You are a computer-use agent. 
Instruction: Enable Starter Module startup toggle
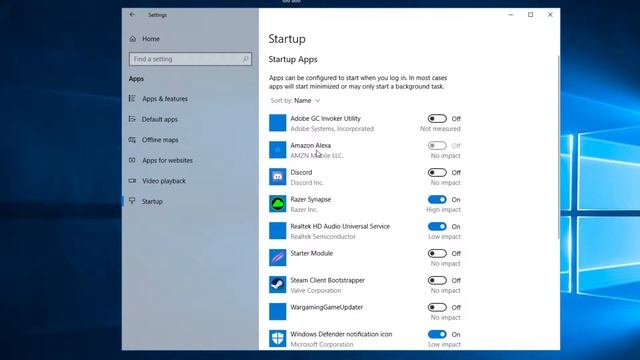point(437,253)
